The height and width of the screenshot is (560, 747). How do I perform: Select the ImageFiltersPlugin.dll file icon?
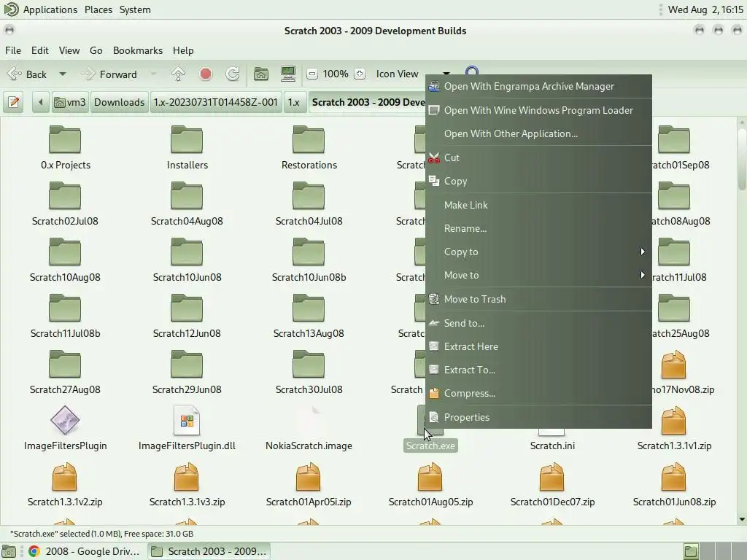click(x=187, y=420)
